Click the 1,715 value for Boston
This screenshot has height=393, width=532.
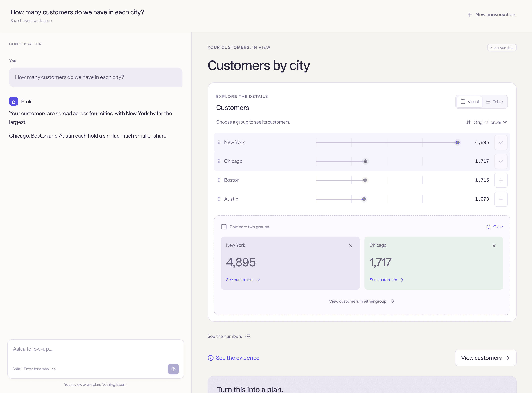482,180
